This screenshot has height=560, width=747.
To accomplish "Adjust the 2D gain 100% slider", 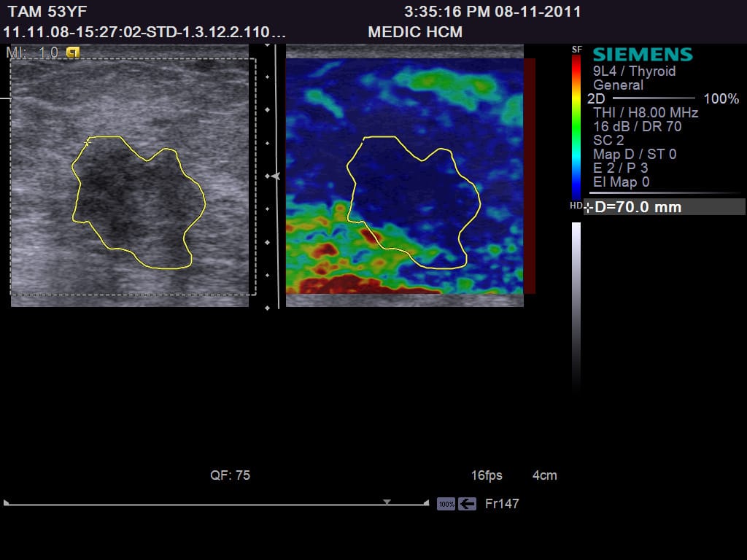I will click(654, 98).
